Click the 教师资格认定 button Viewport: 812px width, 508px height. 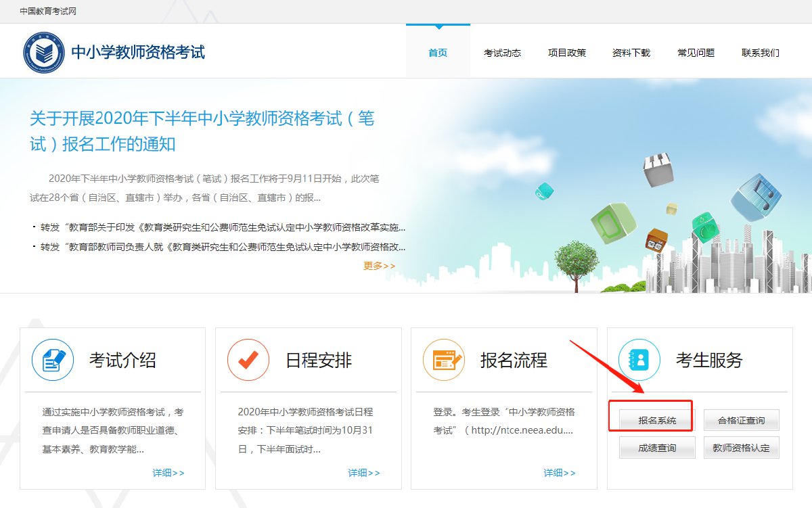[742, 448]
